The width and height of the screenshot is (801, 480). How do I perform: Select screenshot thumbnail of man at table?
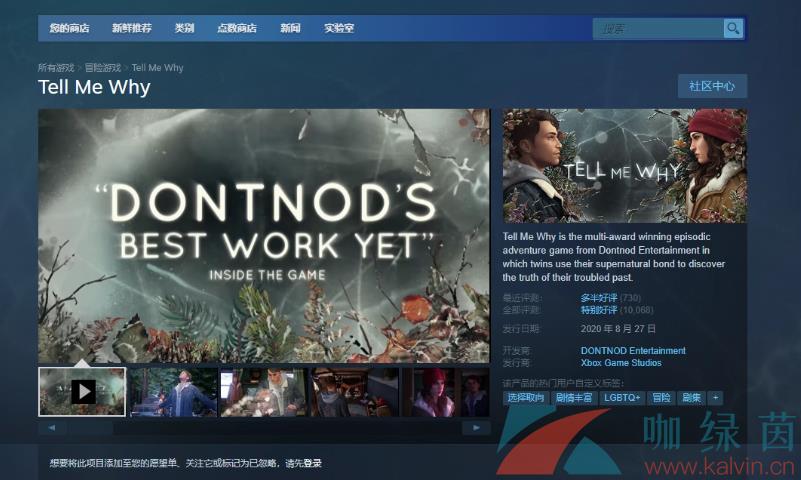[264, 392]
